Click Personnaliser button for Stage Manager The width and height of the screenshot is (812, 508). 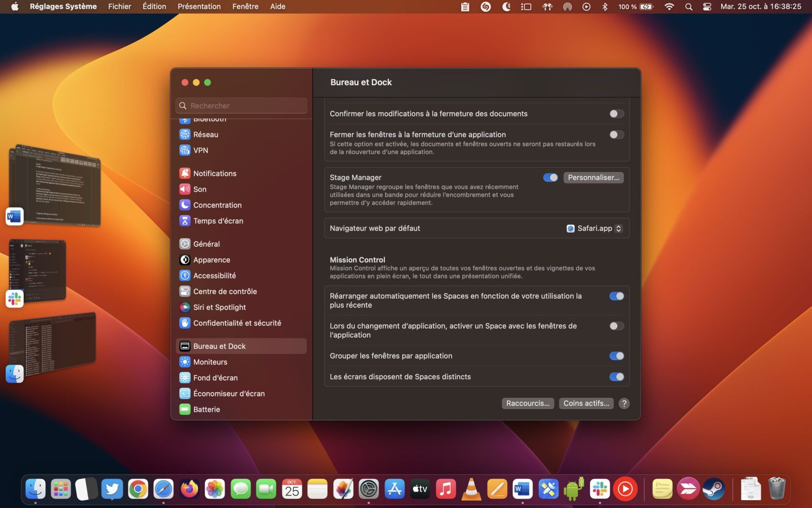tap(593, 177)
